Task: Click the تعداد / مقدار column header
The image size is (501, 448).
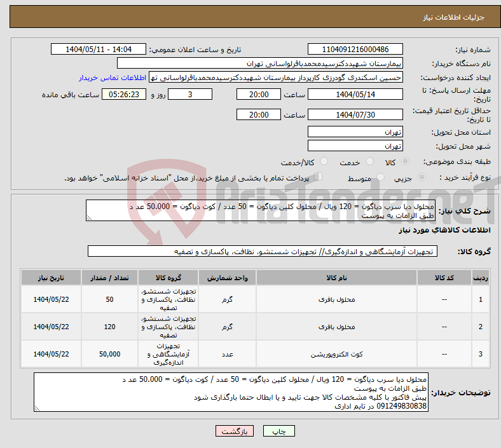Action: (109, 278)
